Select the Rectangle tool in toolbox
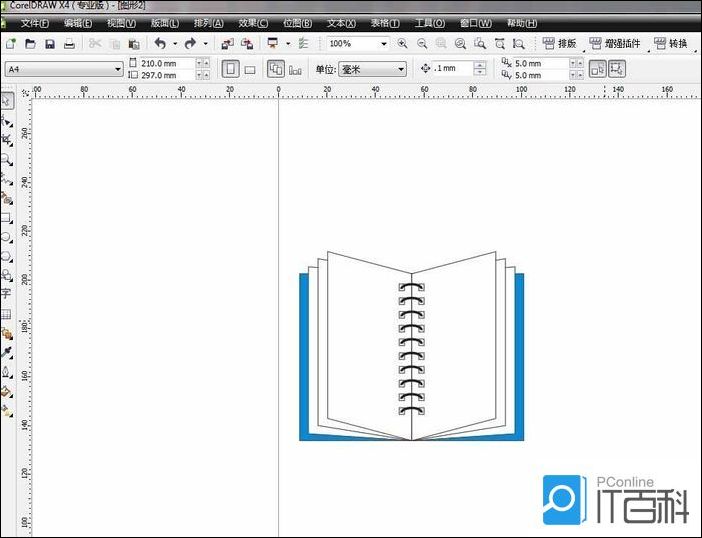The image size is (702, 538). 6,218
